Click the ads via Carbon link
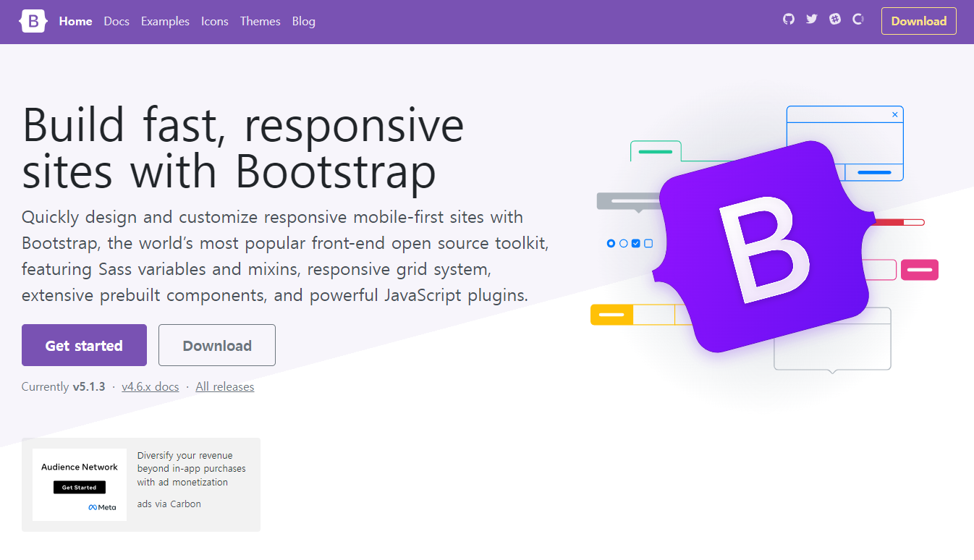 [169, 504]
